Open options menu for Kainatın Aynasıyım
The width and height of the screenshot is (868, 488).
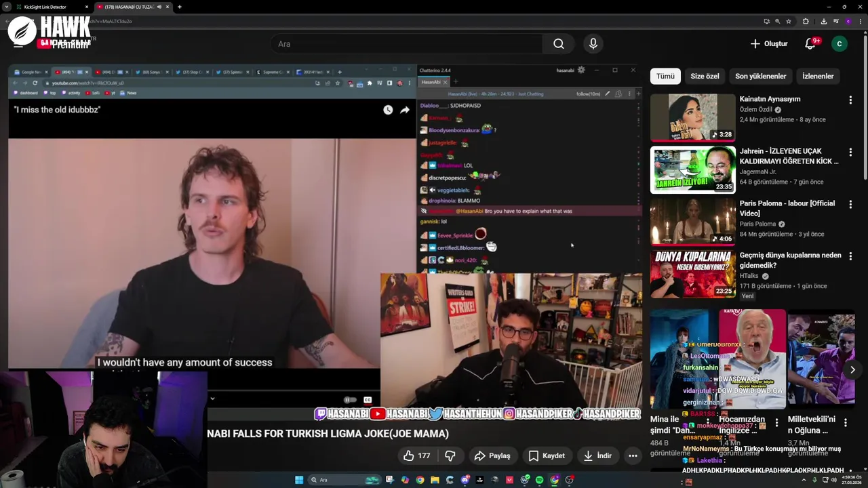coord(850,100)
